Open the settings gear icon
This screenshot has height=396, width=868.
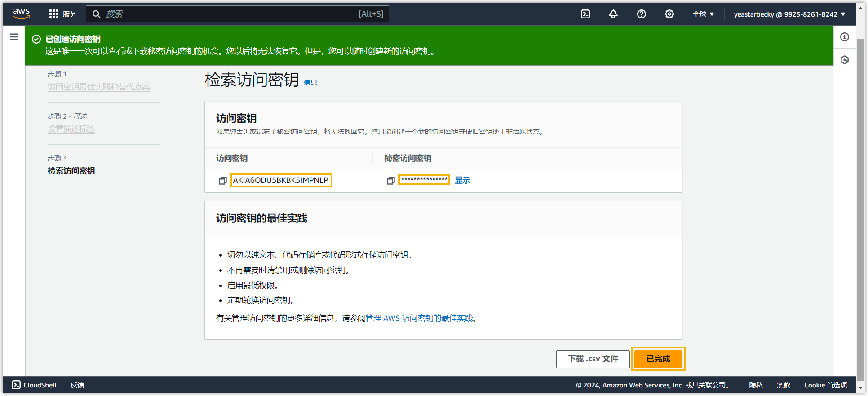pos(669,14)
